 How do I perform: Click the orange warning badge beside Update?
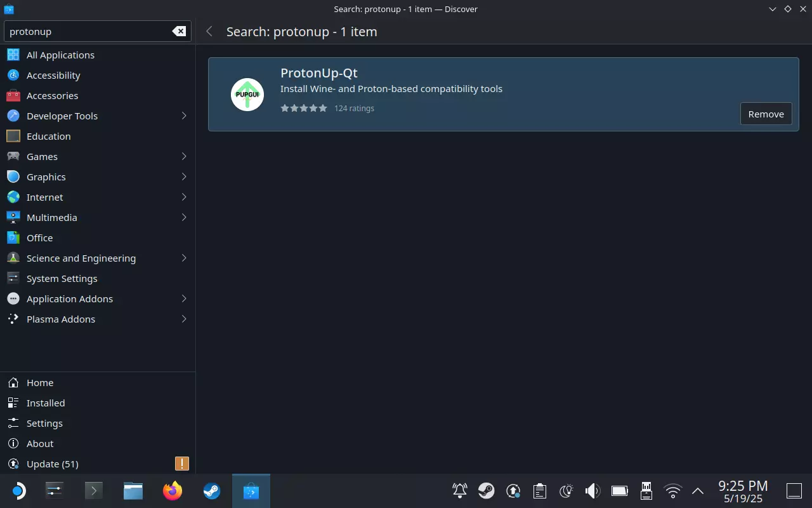click(x=182, y=464)
